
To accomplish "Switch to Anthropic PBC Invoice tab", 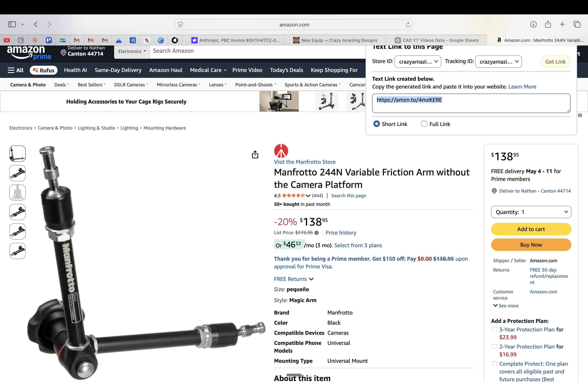I will point(235,40).
